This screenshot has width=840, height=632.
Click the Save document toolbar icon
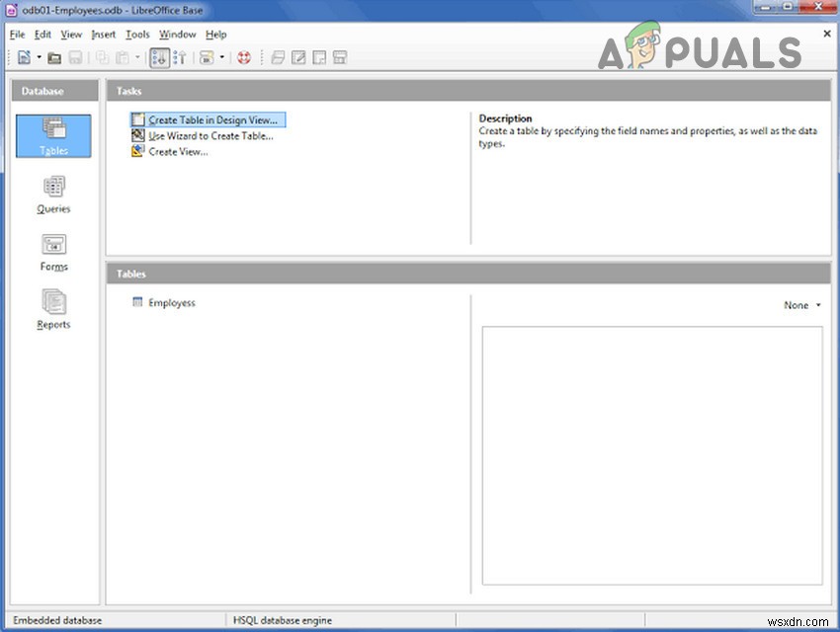(x=76, y=57)
